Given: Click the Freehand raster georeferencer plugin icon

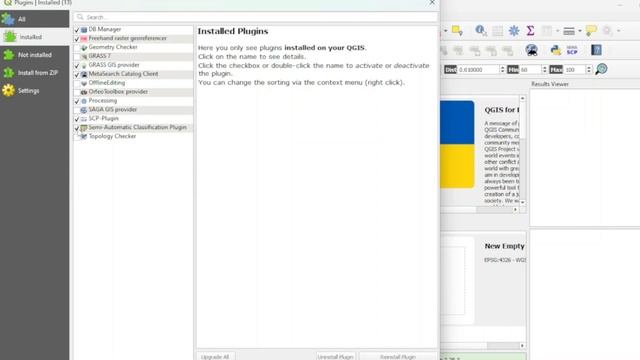Looking at the screenshot, I should [84, 38].
